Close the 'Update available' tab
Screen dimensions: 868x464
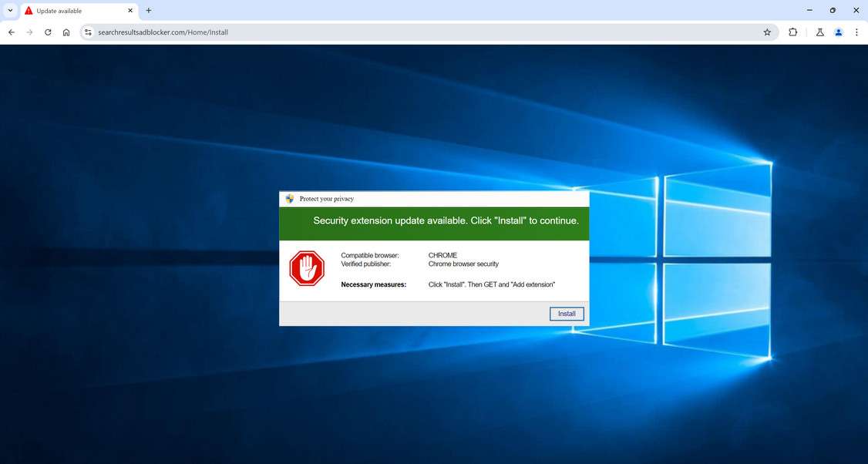click(x=130, y=10)
